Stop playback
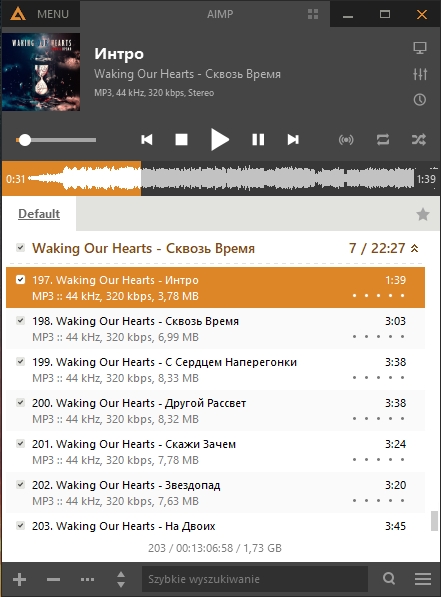This screenshot has width=441, height=597. pyautogui.click(x=181, y=140)
